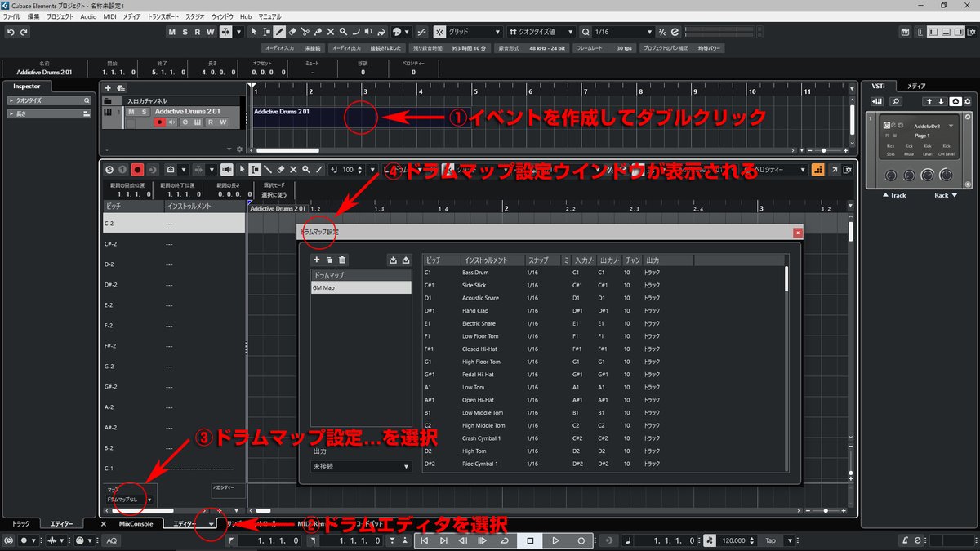
Task: Open the グリッド snap type dropdown
Action: pyautogui.click(x=475, y=32)
